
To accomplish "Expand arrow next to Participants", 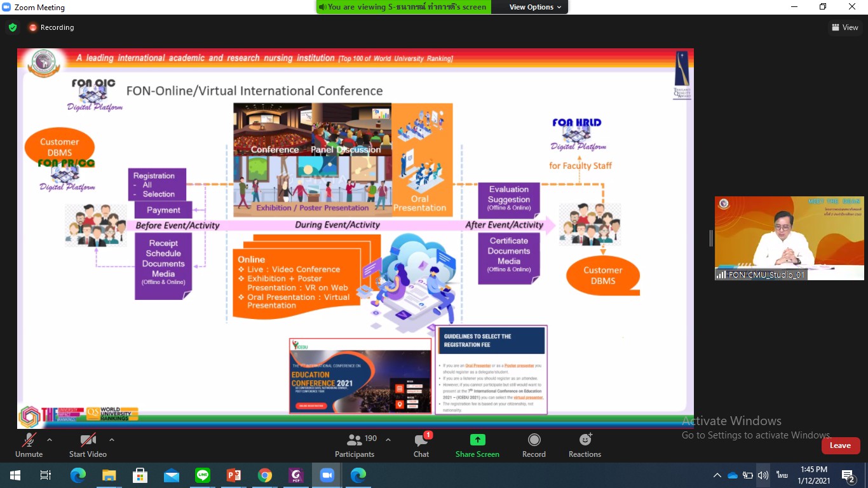I will [x=388, y=440].
